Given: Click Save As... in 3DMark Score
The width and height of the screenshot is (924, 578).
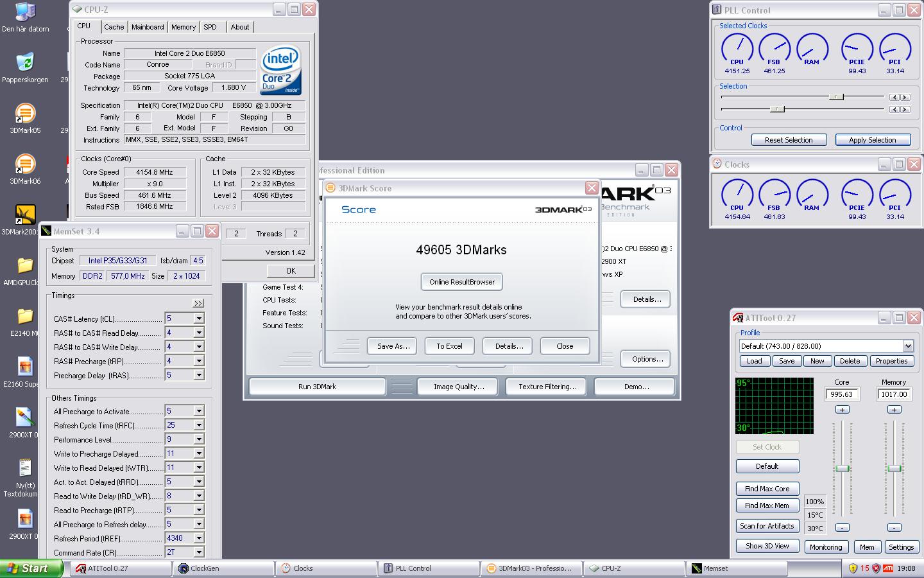Looking at the screenshot, I should pyautogui.click(x=393, y=346).
